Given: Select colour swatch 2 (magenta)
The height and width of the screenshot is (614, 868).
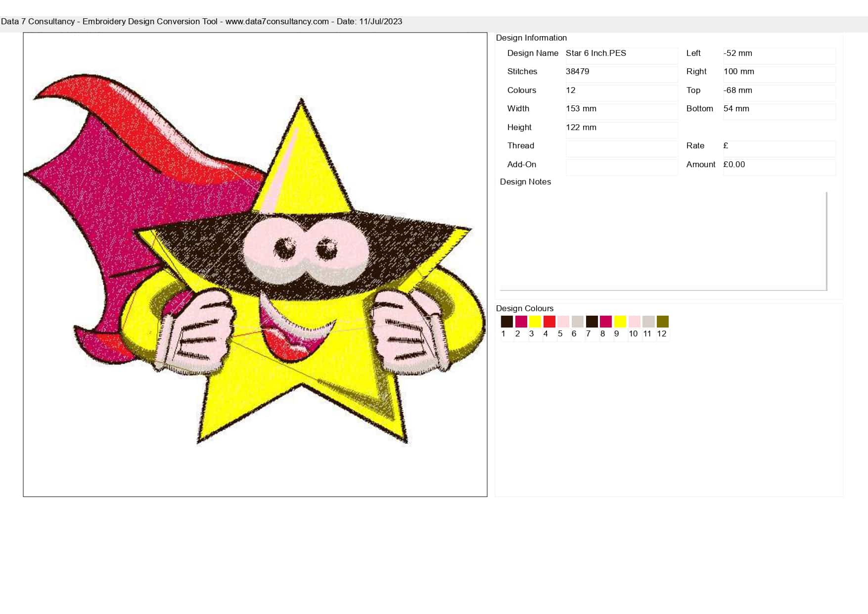Looking at the screenshot, I should point(521,322).
